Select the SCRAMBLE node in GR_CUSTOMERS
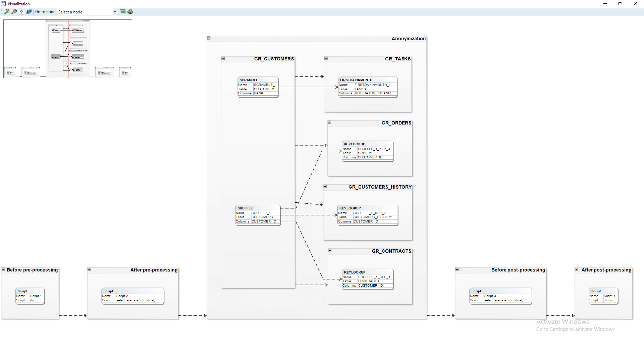Screen dimensions: 644x349 tap(258, 87)
